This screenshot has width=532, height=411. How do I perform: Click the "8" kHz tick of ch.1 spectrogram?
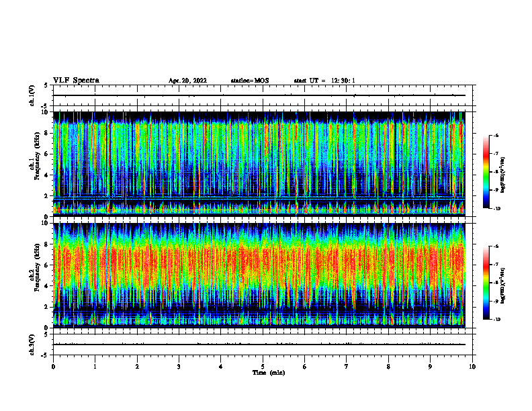point(47,133)
